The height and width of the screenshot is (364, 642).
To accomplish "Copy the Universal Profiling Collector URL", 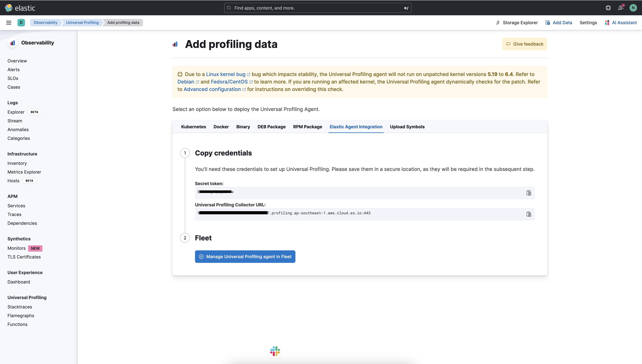I will (529, 214).
